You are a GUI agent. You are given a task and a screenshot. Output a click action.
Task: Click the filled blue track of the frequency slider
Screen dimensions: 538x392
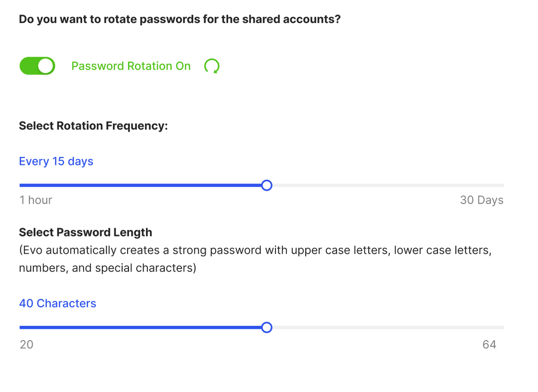(x=139, y=185)
